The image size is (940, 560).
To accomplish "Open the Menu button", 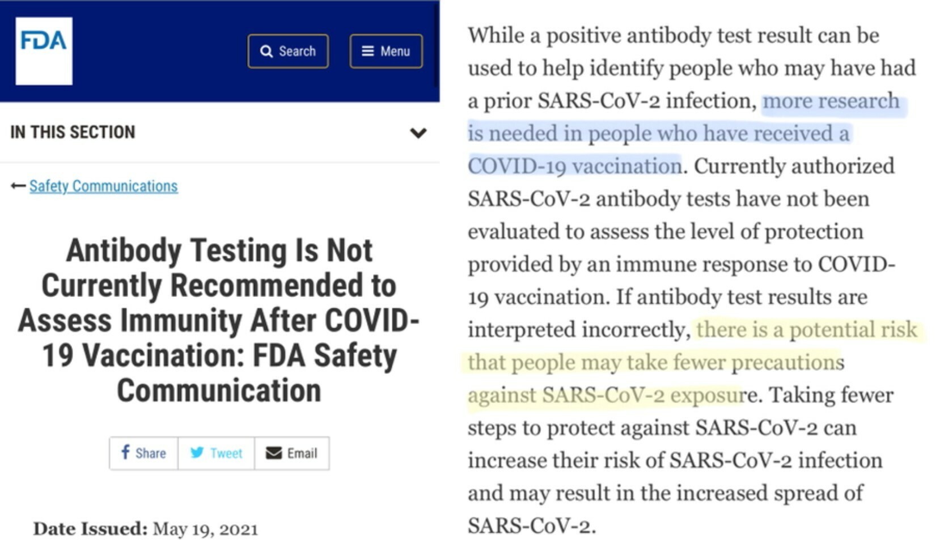I will pos(386,52).
